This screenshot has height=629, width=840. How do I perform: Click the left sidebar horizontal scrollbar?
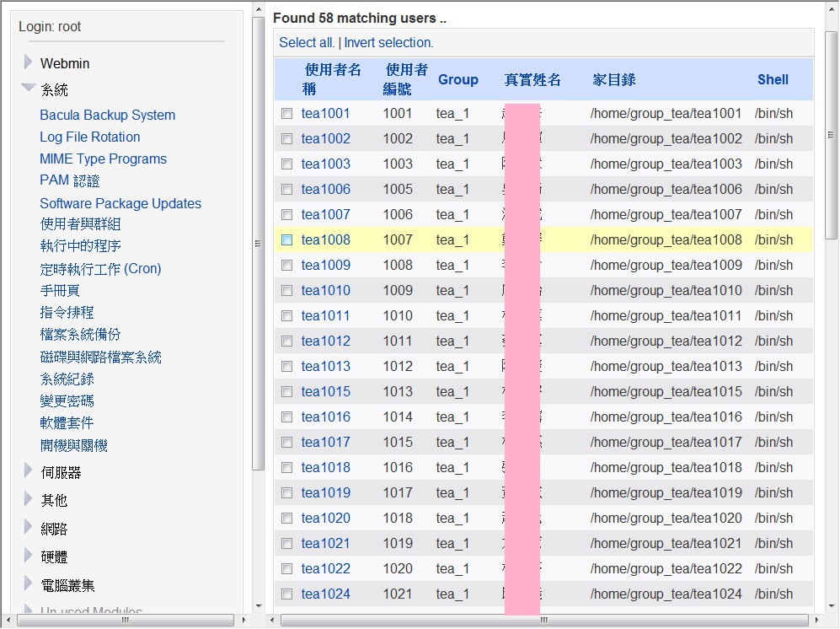pos(125,620)
